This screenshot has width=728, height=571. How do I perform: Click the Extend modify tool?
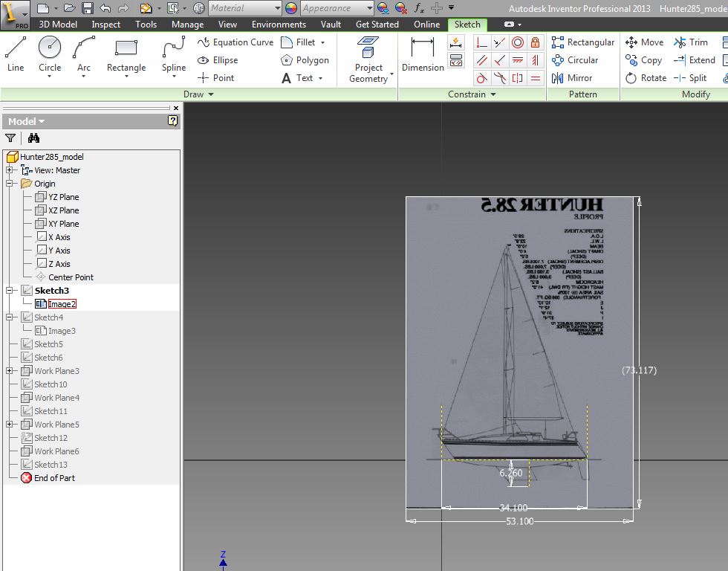click(x=695, y=60)
